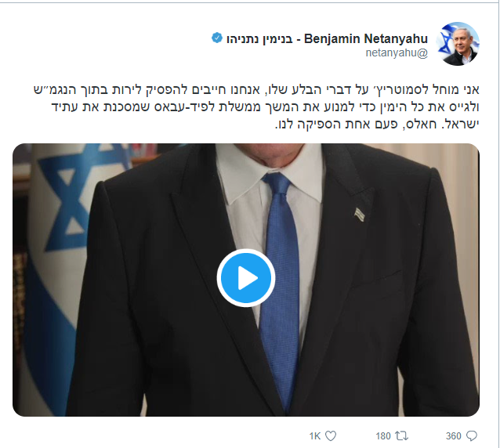Click the white shirt collar in the video
This screenshot has height=448, width=500.
270,172
